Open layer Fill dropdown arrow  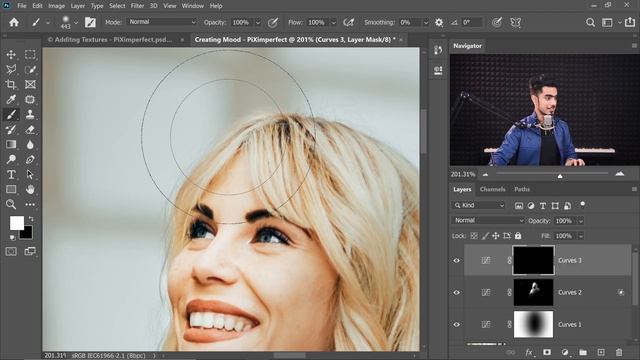pyautogui.click(x=580, y=236)
